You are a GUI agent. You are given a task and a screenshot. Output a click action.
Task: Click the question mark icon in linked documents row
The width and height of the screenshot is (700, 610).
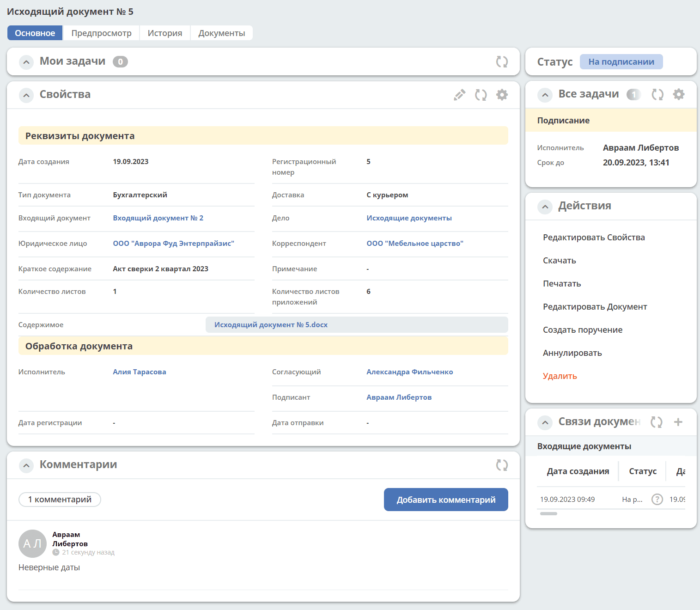(x=657, y=500)
